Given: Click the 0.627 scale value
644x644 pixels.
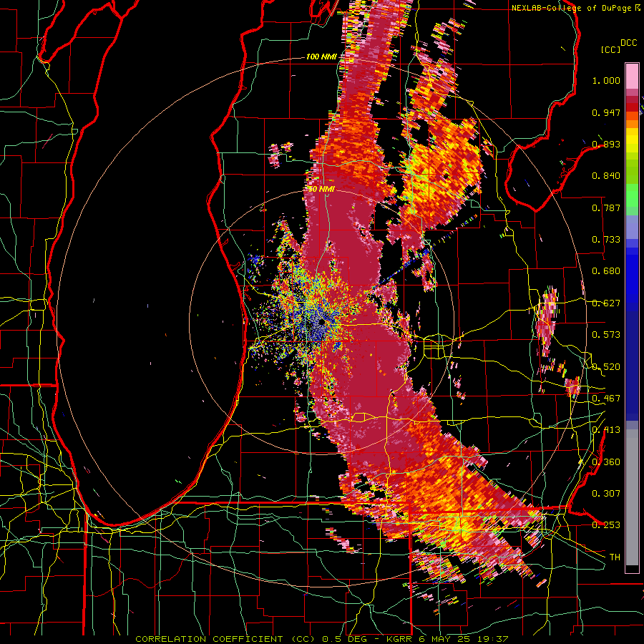Looking at the screenshot, I should (606, 303).
